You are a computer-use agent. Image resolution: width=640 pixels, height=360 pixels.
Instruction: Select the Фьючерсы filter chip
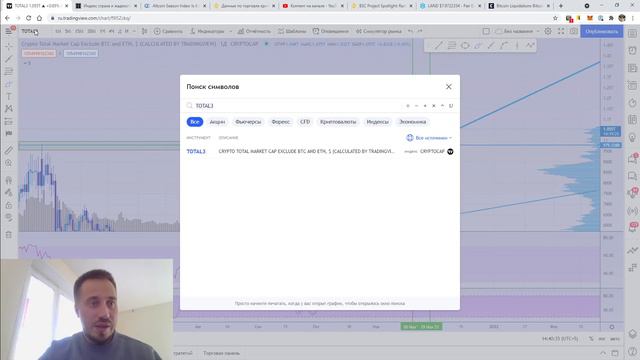click(248, 122)
